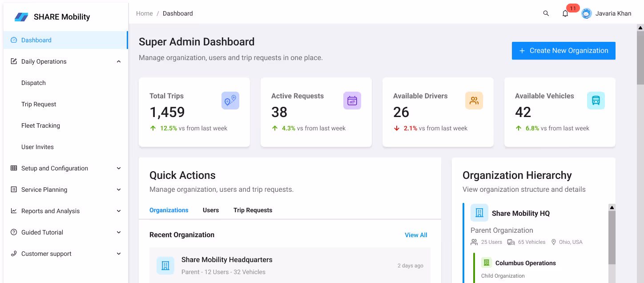Open User Invites page

[37, 147]
